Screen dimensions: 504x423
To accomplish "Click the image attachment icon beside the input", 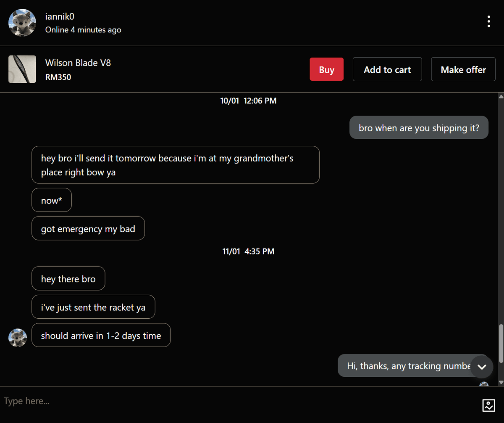I will 488,405.
